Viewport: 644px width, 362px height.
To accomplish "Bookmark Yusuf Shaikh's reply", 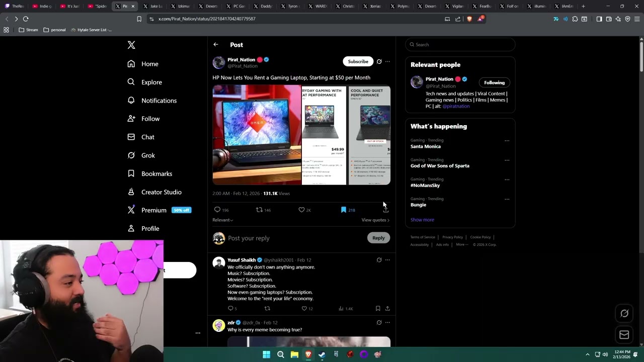I will (x=378, y=308).
